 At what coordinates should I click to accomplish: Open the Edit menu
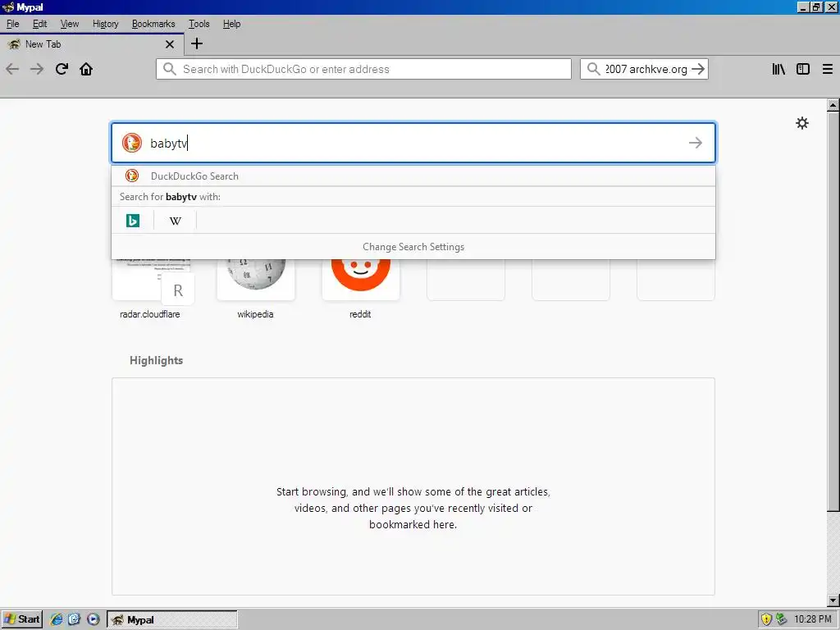pyautogui.click(x=39, y=24)
